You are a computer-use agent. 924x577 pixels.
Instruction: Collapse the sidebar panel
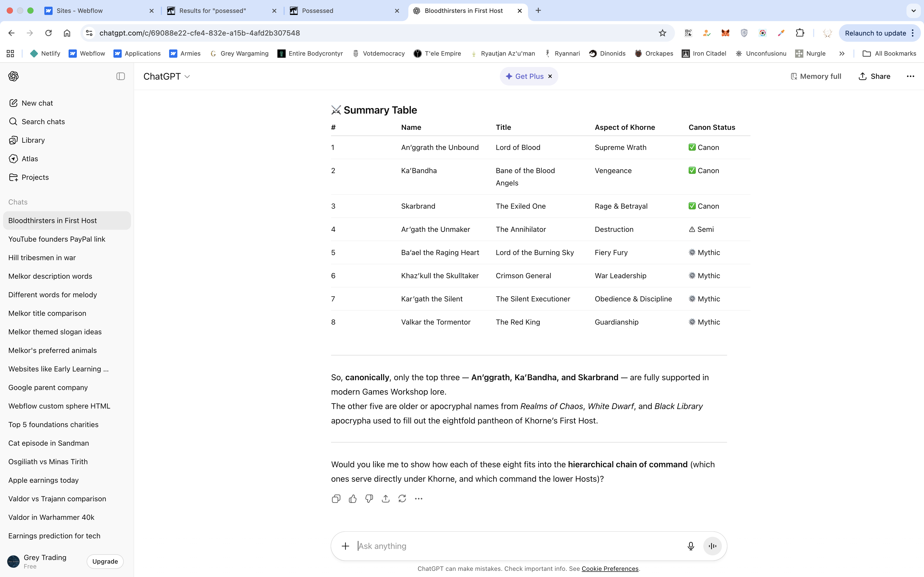121,76
